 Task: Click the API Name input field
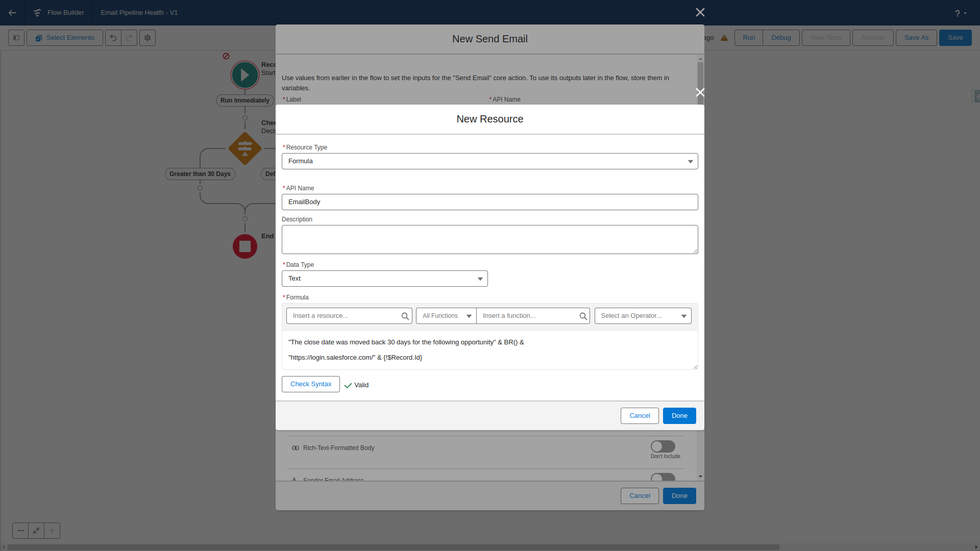tap(489, 202)
